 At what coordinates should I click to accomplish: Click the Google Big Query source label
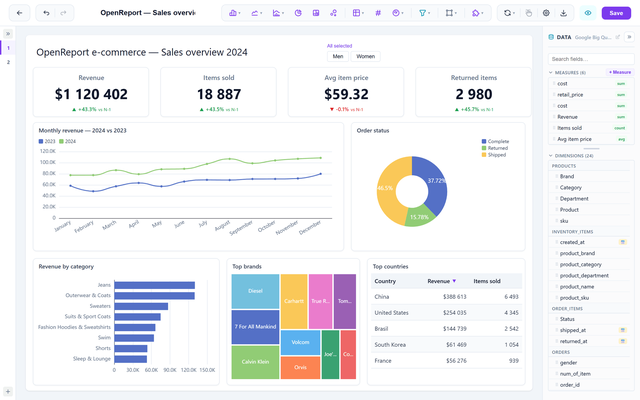[593, 37]
